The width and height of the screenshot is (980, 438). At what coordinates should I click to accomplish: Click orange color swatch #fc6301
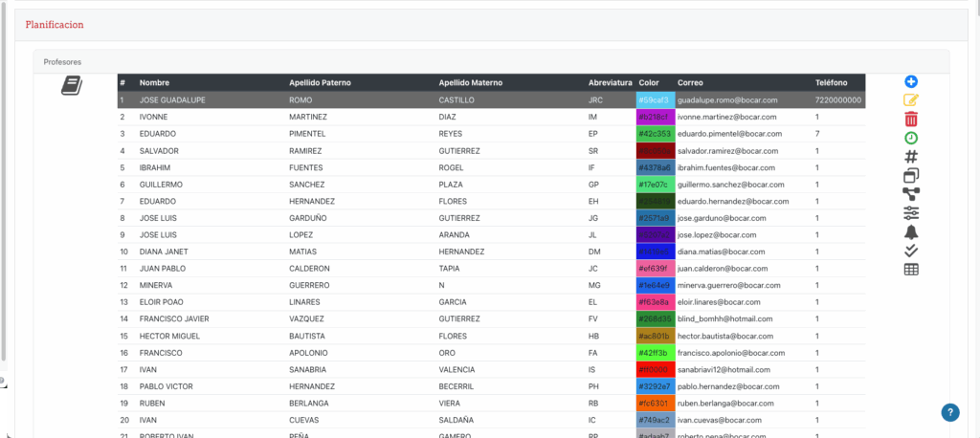pyautogui.click(x=655, y=404)
